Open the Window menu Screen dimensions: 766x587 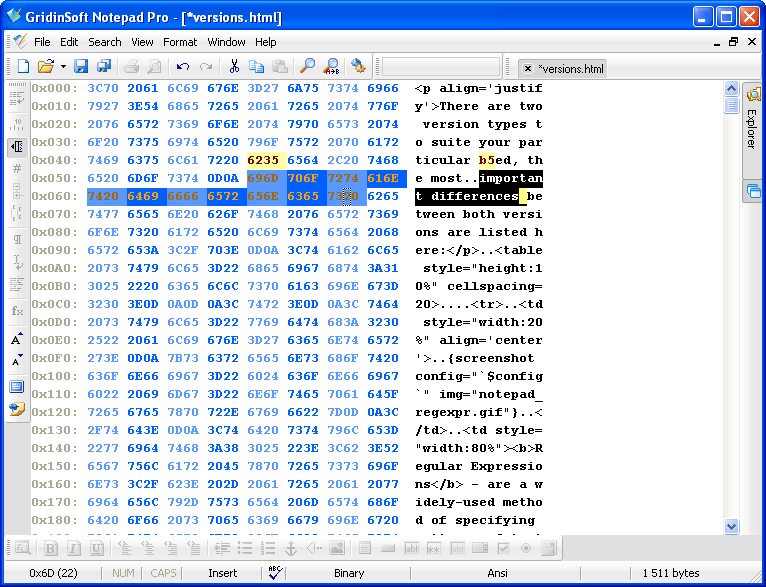pos(226,42)
